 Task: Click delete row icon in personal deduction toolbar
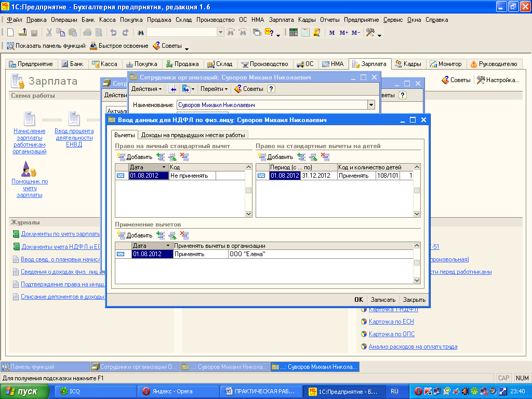click(184, 157)
